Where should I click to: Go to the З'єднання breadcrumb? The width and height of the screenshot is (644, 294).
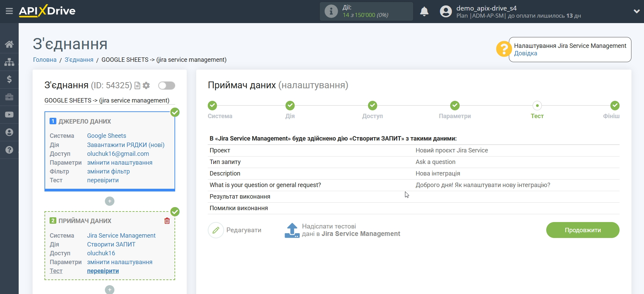click(79, 60)
